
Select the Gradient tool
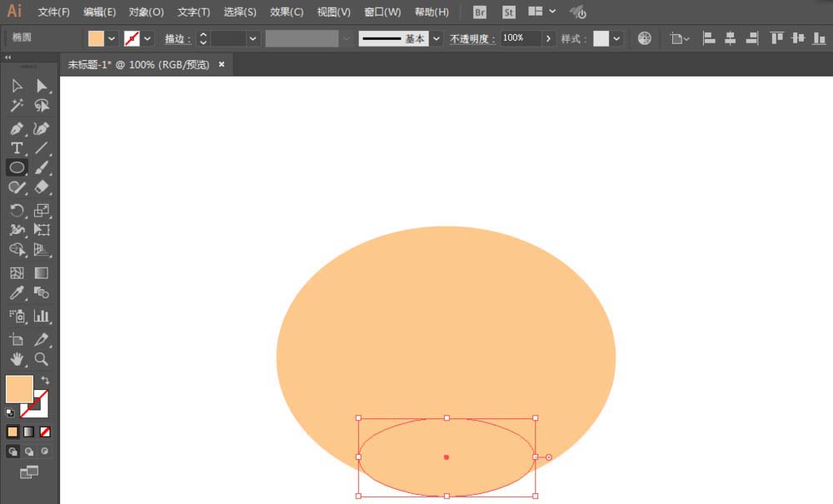coord(42,273)
